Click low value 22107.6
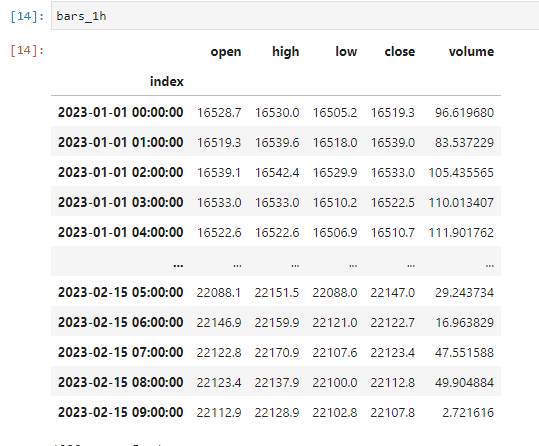The image size is (539, 446). 335,352
